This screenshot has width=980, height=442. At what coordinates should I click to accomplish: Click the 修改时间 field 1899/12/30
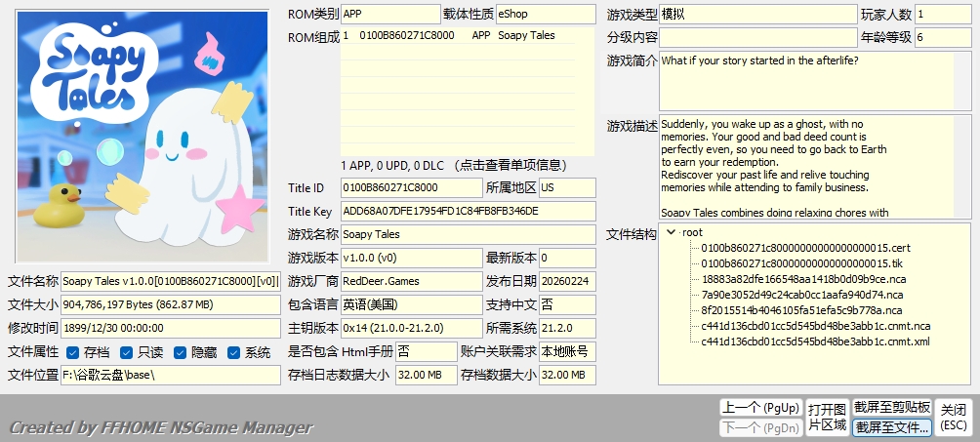coord(171,328)
